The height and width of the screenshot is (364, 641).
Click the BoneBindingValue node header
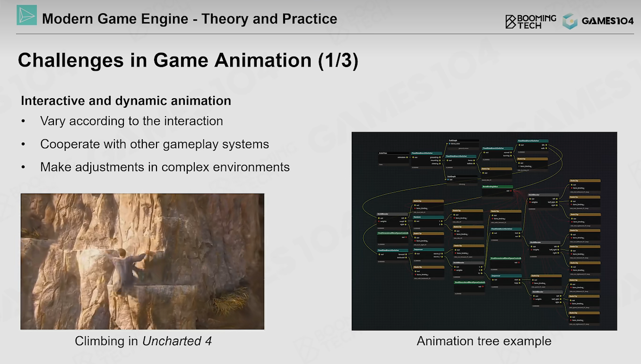(x=497, y=186)
